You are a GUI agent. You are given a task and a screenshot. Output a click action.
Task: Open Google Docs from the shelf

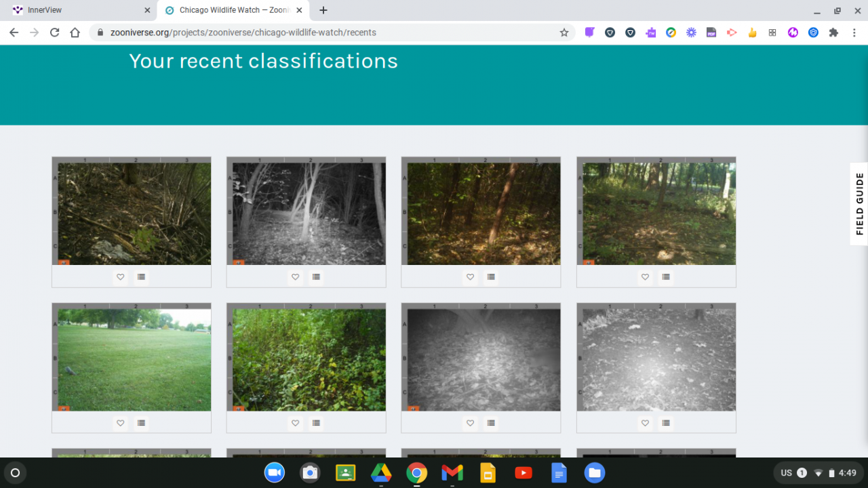[x=559, y=472]
